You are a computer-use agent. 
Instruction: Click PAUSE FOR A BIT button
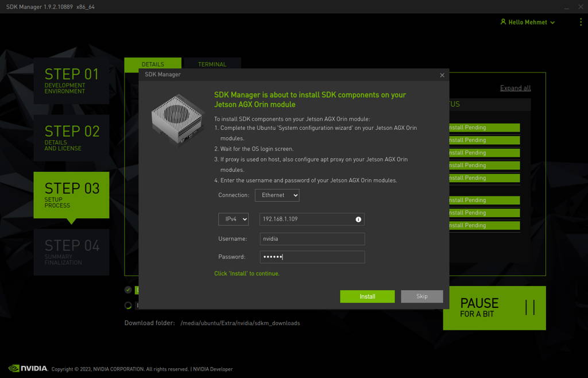coord(494,308)
